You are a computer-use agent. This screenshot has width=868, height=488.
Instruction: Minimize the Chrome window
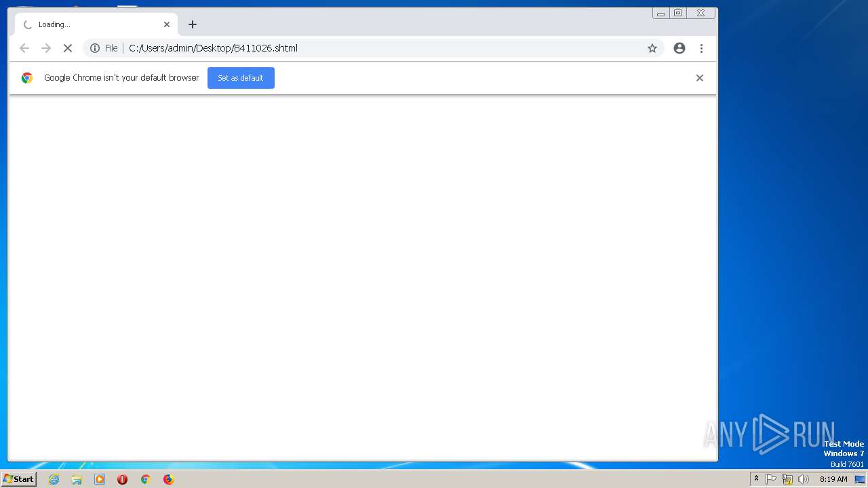coord(660,13)
